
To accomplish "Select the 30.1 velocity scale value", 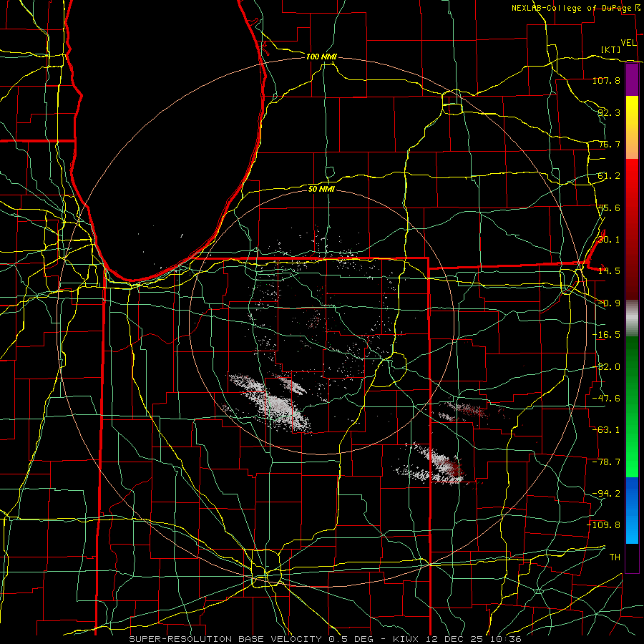I will point(609,240).
